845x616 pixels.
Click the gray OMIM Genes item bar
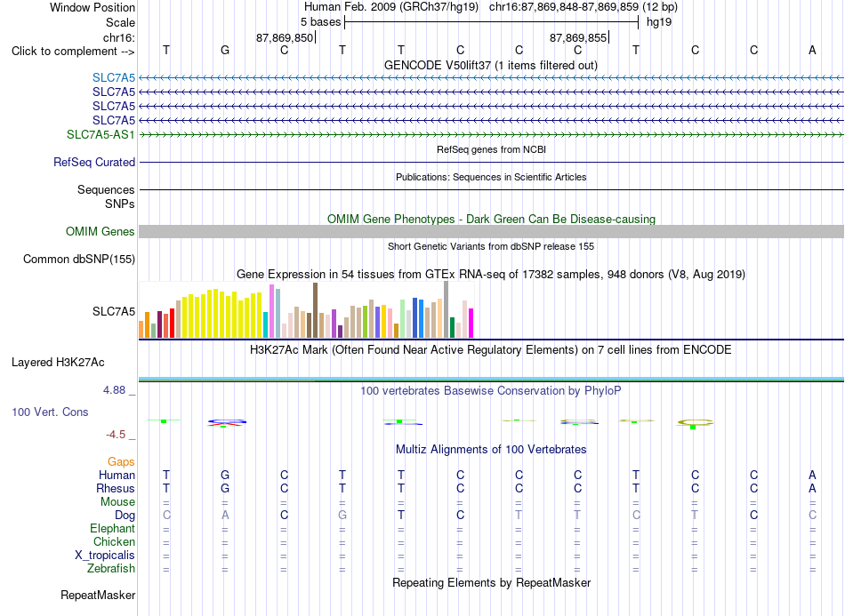491,231
